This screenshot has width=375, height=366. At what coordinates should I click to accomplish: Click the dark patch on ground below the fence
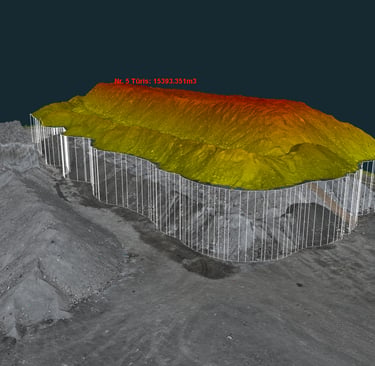[x=208, y=268]
